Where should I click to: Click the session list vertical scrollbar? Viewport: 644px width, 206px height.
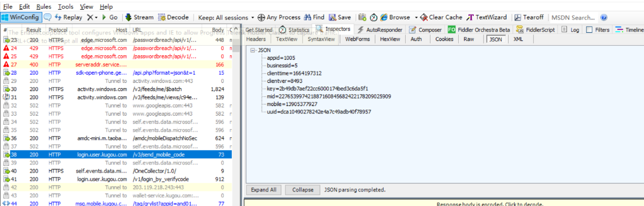click(236, 118)
